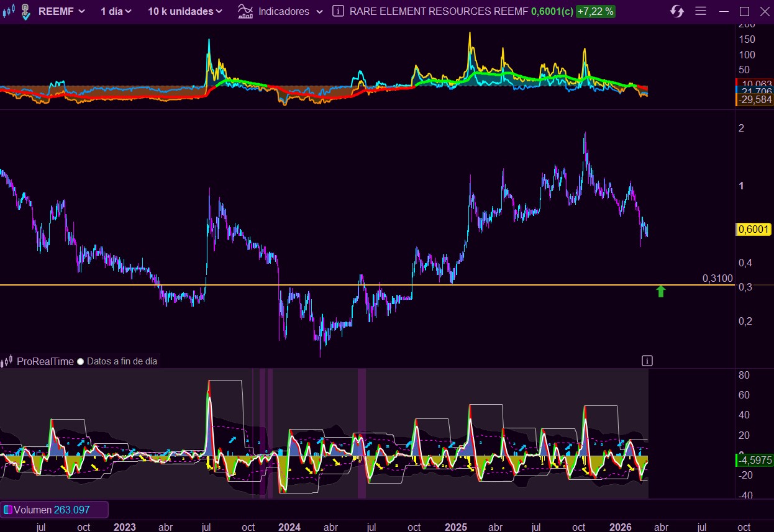774x532 pixels.
Task: Open the 1 día timeframe dropdown
Action: pos(116,11)
